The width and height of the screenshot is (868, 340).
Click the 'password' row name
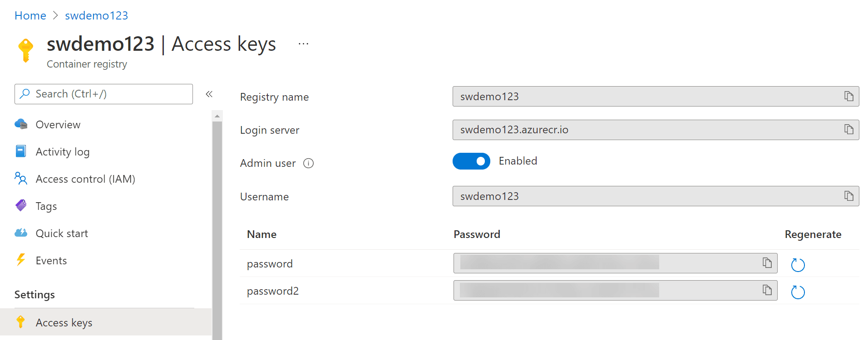tap(270, 264)
